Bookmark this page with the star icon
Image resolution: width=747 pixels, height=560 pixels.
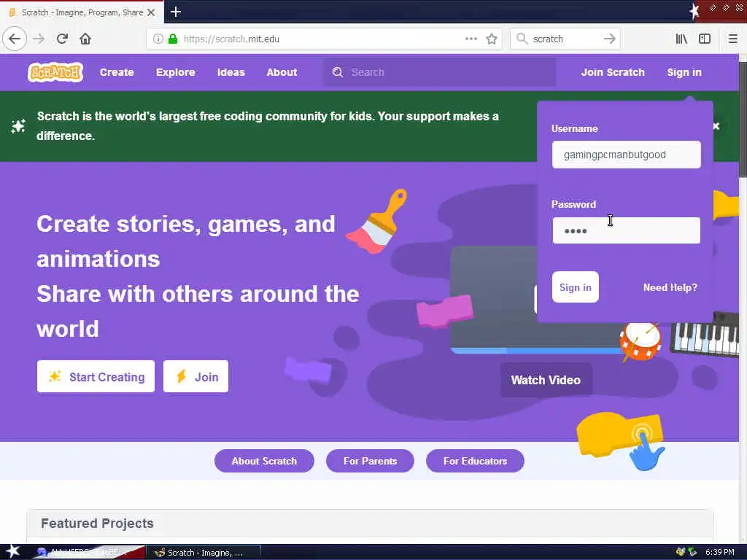click(x=492, y=39)
